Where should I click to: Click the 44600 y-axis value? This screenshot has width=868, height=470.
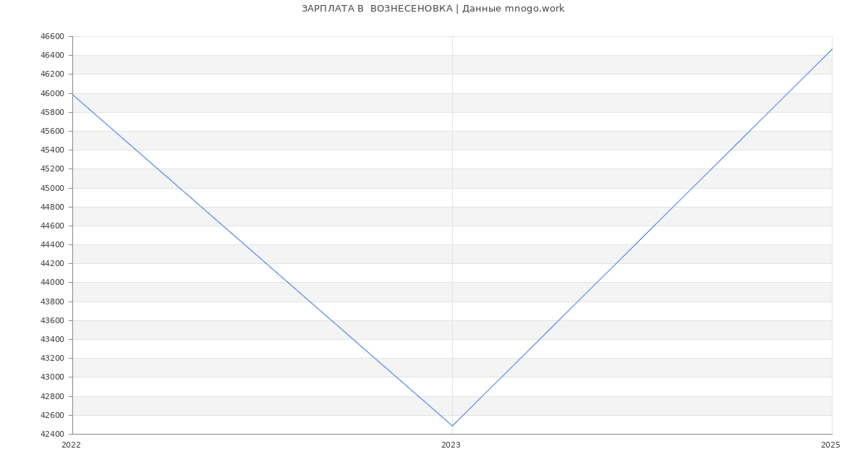52,226
